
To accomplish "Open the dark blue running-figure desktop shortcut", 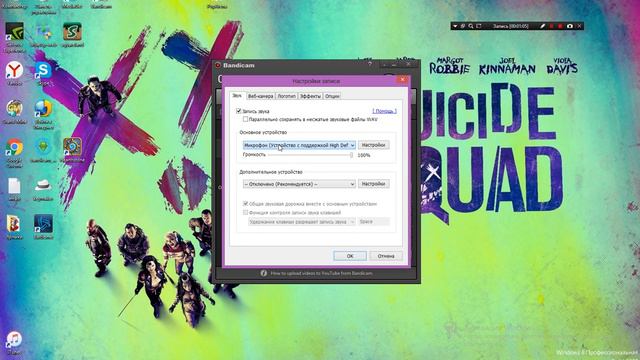I will [x=43, y=224].
